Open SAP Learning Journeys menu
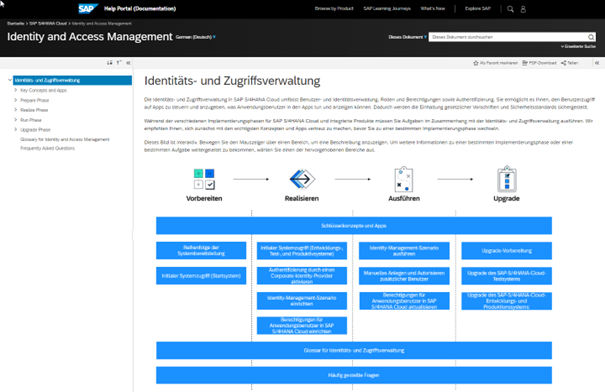Screen dimensions: 605x392 click(387, 8)
